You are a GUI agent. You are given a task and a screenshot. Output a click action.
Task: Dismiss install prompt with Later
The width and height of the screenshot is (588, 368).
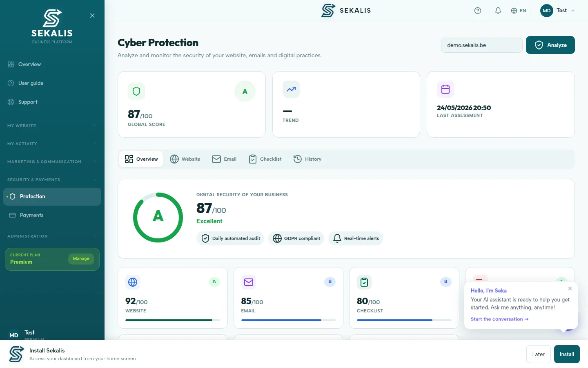(x=539, y=354)
